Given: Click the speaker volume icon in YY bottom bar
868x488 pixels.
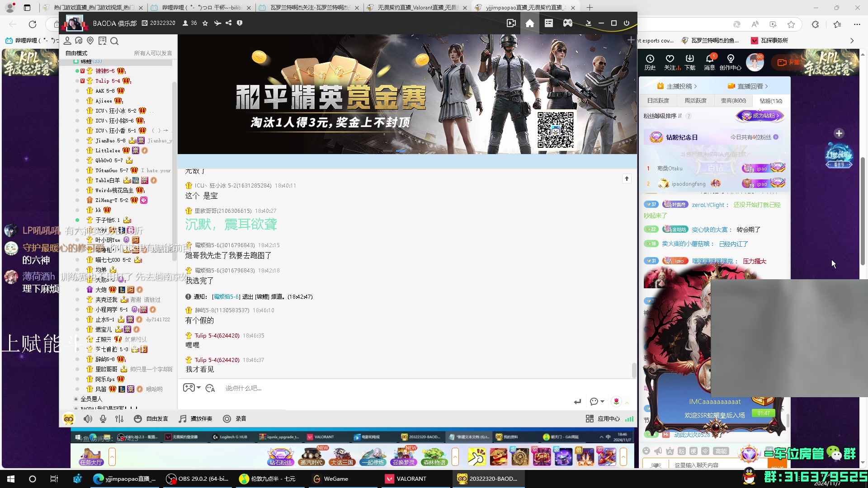Looking at the screenshot, I should pos(88,419).
